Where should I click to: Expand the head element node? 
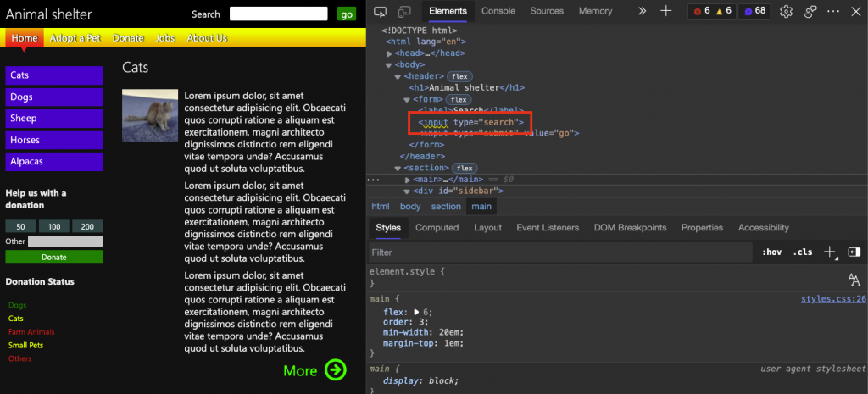pyautogui.click(x=390, y=53)
